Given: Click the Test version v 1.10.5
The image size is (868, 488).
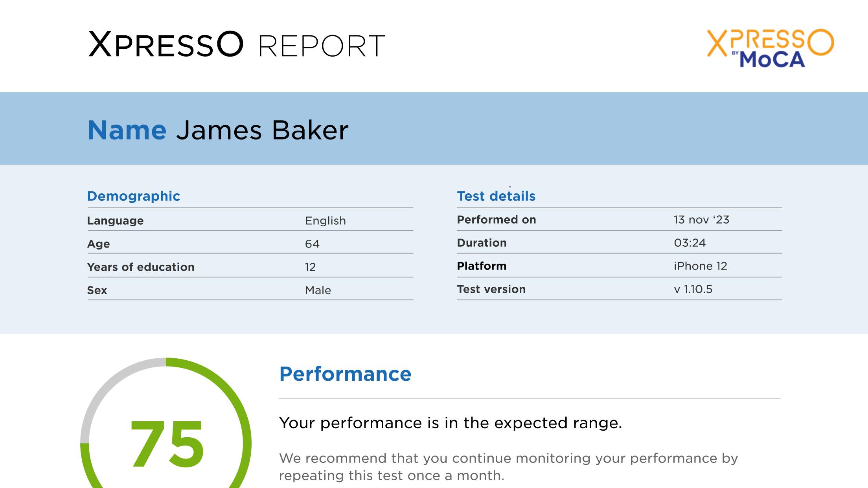Looking at the screenshot, I should (693, 289).
